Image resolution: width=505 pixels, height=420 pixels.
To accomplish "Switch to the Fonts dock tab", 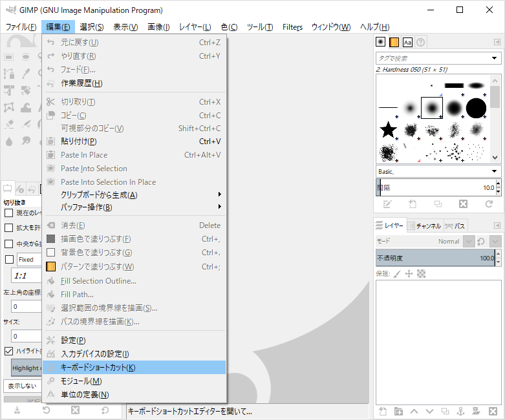I will [407, 42].
